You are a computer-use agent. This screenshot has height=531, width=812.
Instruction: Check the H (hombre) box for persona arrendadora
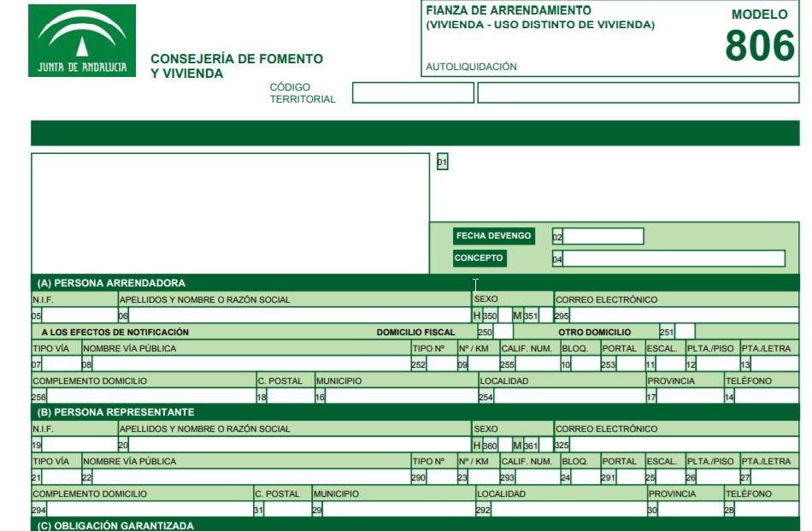pos(504,316)
